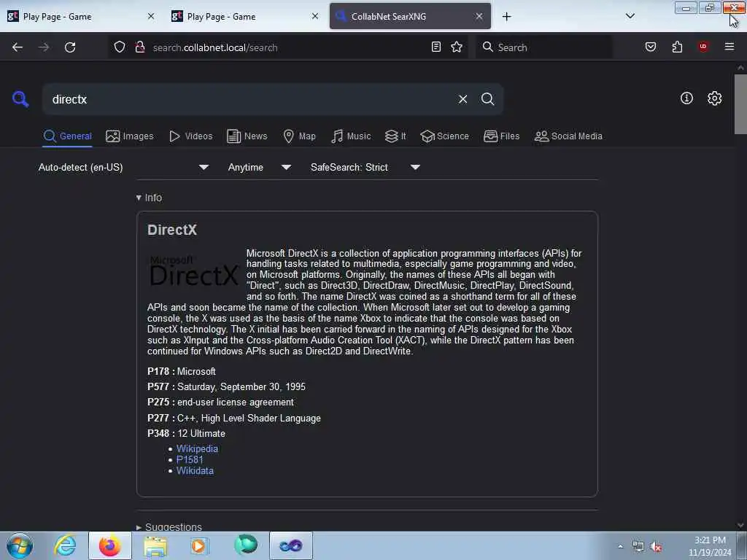747x560 pixels.
Task: Open Windows Explorer folder on taskbar
Action: (155, 545)
